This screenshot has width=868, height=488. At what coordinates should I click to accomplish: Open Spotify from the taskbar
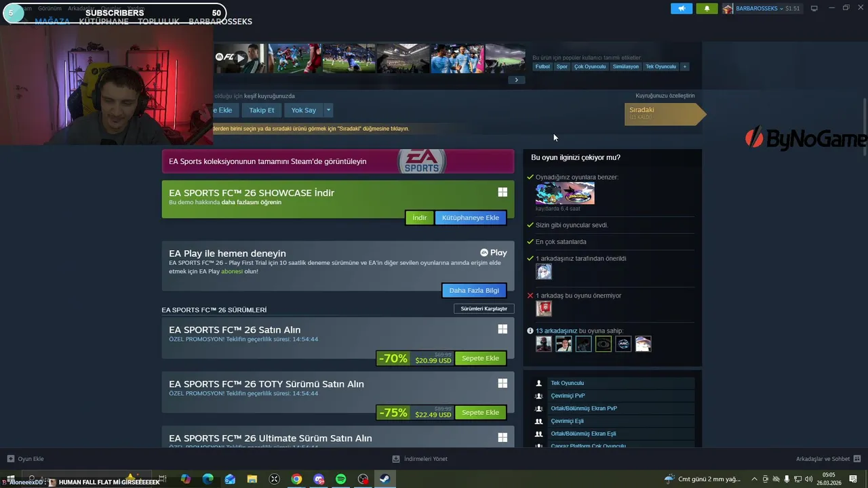340,479
